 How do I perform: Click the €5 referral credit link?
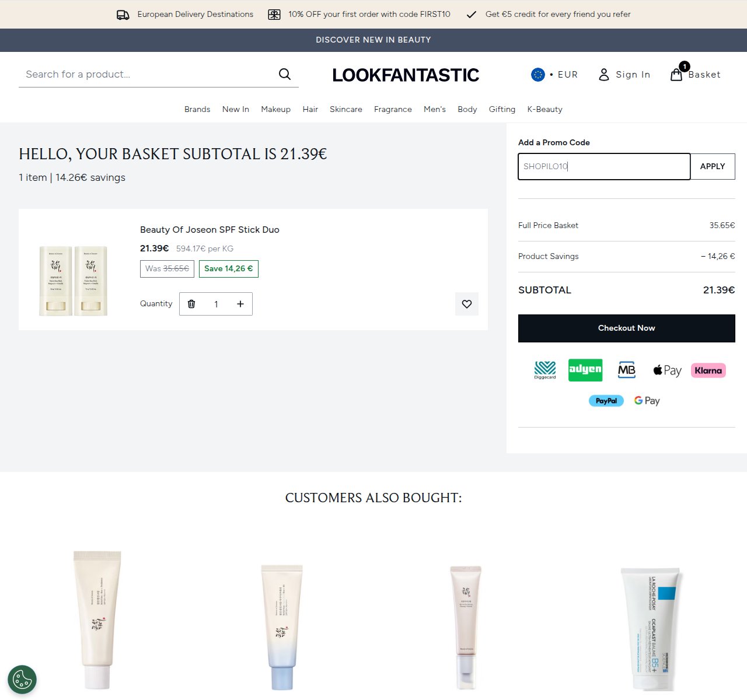558,14
